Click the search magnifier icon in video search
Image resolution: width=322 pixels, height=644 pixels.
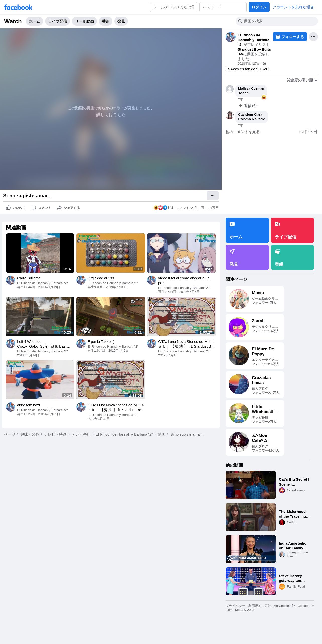[x=240, y=21]
